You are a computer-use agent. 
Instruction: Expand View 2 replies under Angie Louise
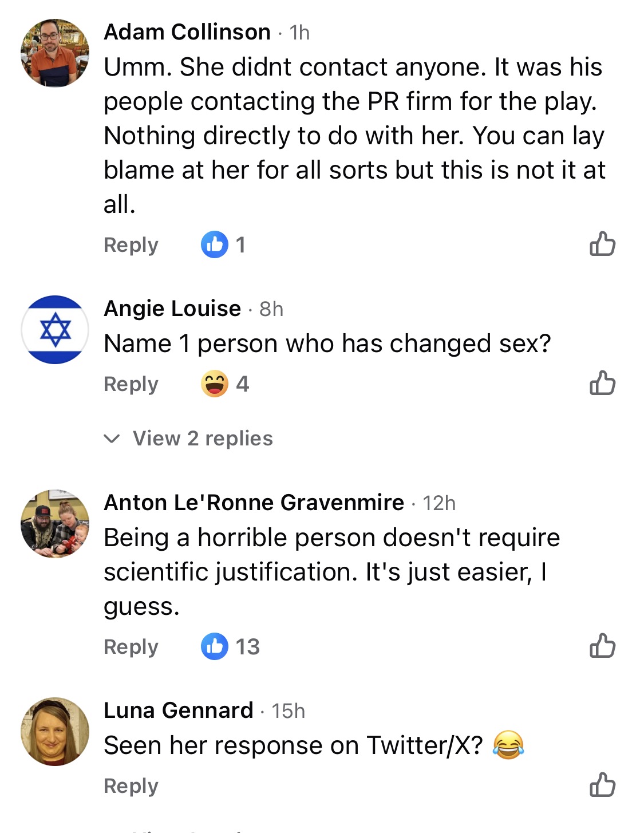[188, 439]
